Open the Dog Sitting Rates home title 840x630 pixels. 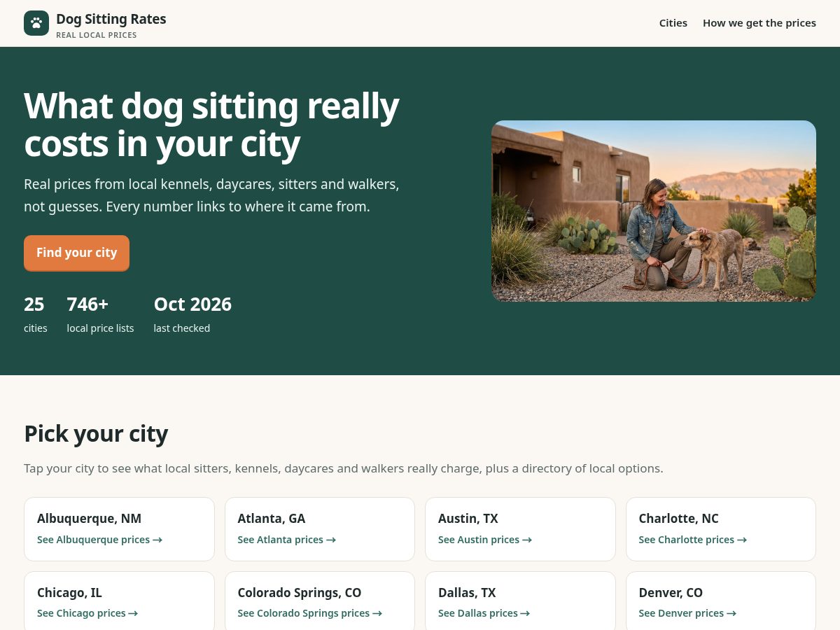point(111,19)
